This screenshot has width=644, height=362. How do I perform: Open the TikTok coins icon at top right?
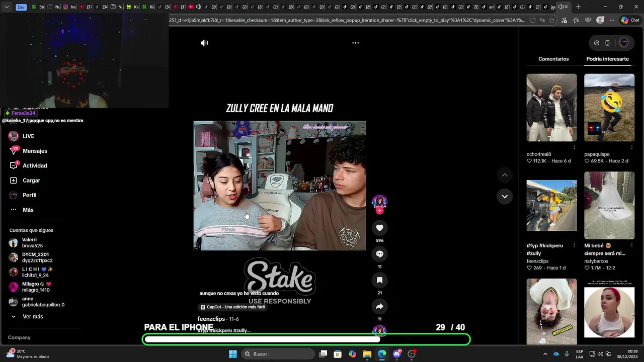coord(597,43)
